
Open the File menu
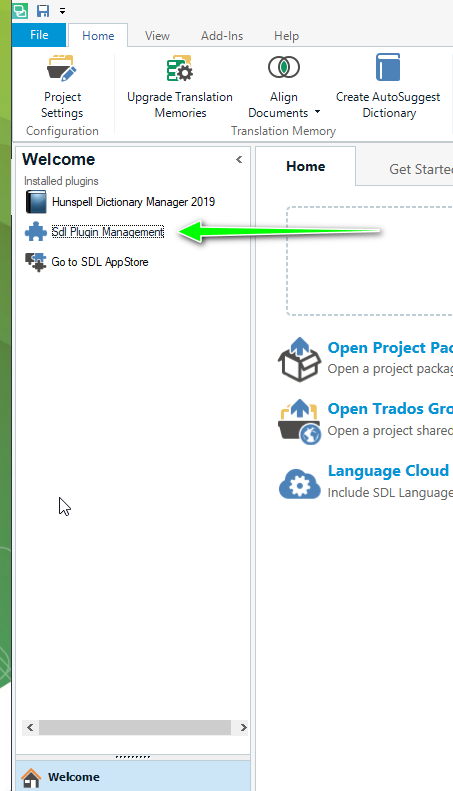click(x=39, y=35)
